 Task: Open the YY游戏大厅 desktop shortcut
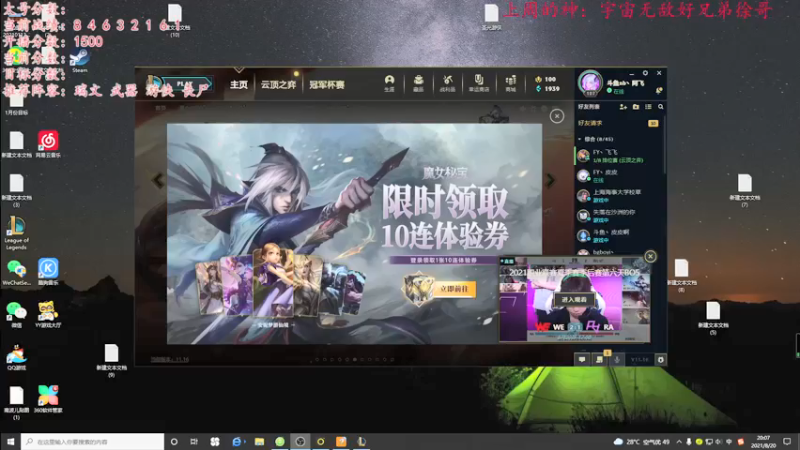point(48,314)
